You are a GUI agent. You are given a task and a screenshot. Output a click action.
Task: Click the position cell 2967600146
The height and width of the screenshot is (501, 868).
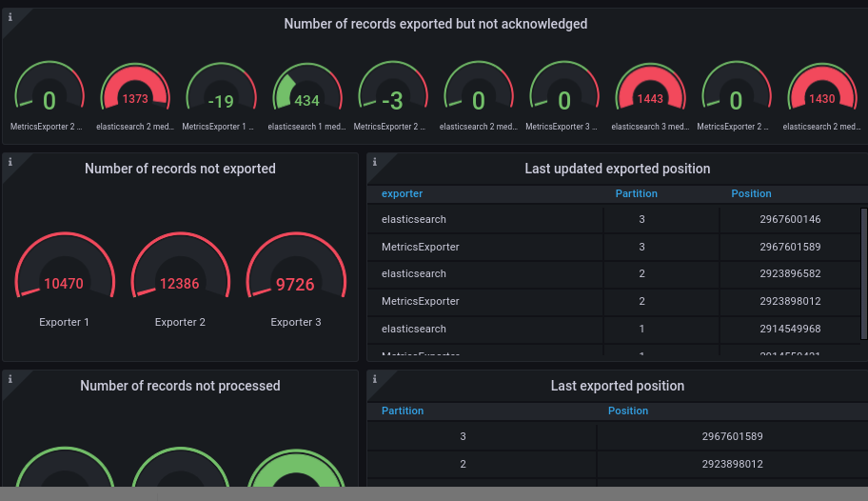coord(790,219)
